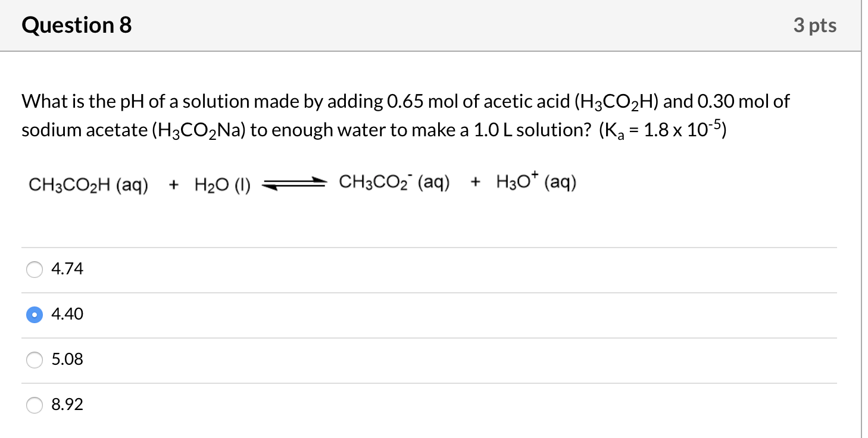
Task: Click the answer label text 4.74
Action: [x=68, y=269]
